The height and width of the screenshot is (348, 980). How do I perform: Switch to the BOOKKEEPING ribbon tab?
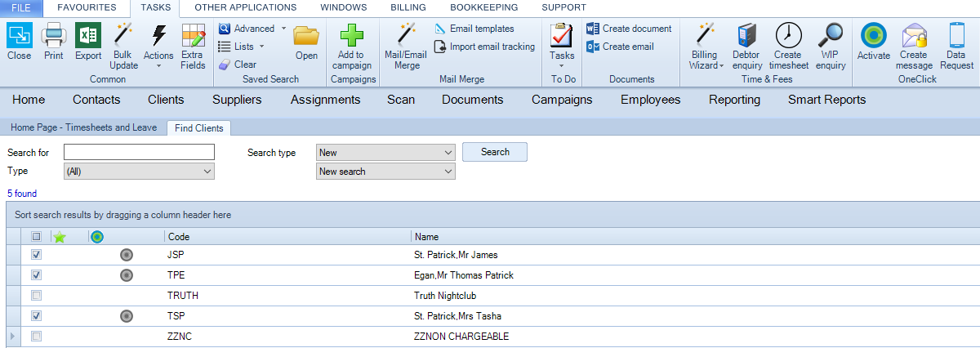pos(485,7)
